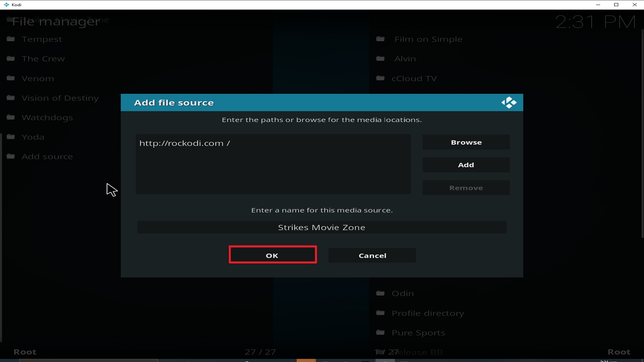Image resolution: width=644 pixels, height=362 pixels.
Task: Cancel the Add file source dialog
Action: click(372, 255)
